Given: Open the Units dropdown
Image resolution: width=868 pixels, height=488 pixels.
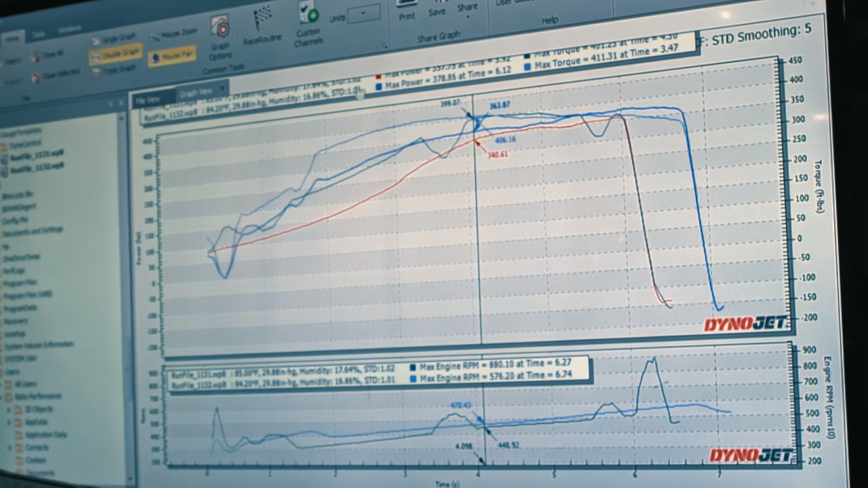Looking at the screenshot, I should [363, 14].
